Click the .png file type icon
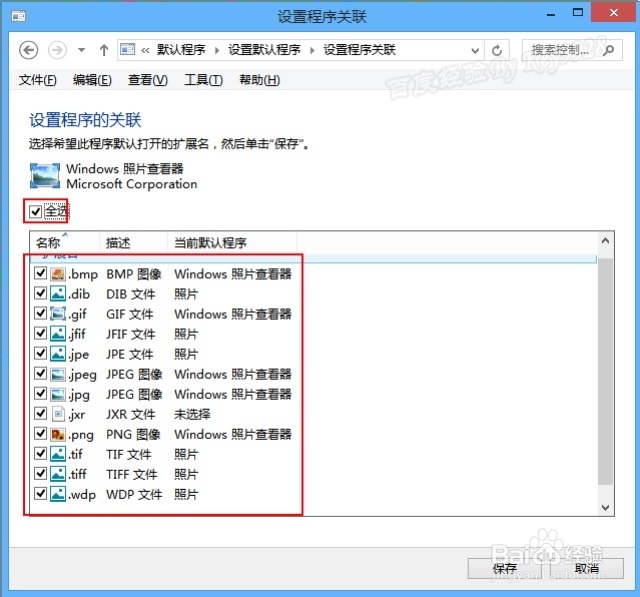This screenshot has width=640, height=597. click(x=58, y=434)
